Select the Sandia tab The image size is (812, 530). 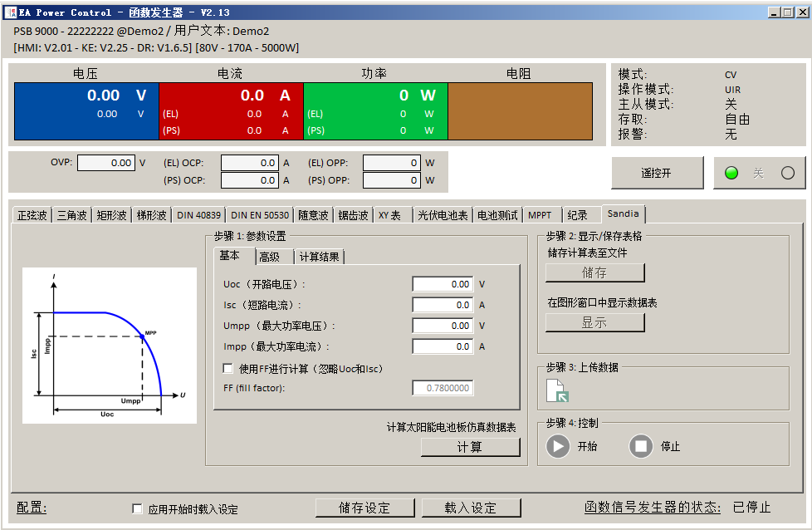pyautogui.click(x=624, y=213)
